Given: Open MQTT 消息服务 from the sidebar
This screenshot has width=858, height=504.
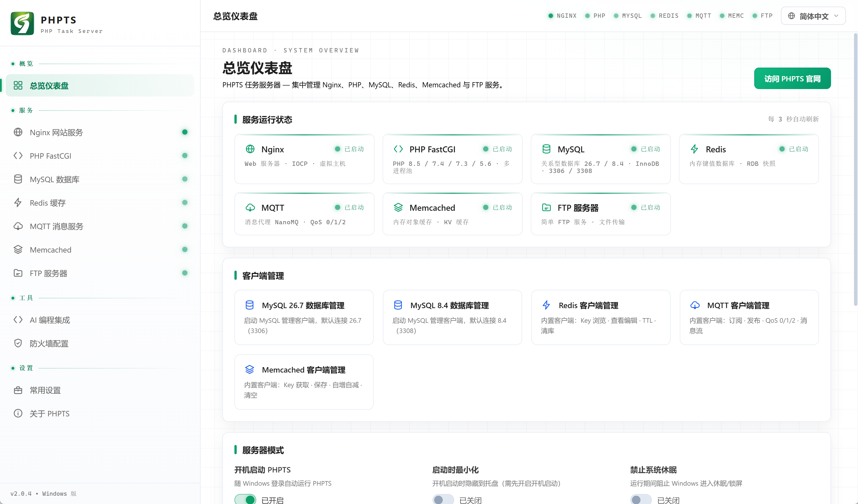Looking at the screenshot, I should pyautogui.click(x=100, y=226).
